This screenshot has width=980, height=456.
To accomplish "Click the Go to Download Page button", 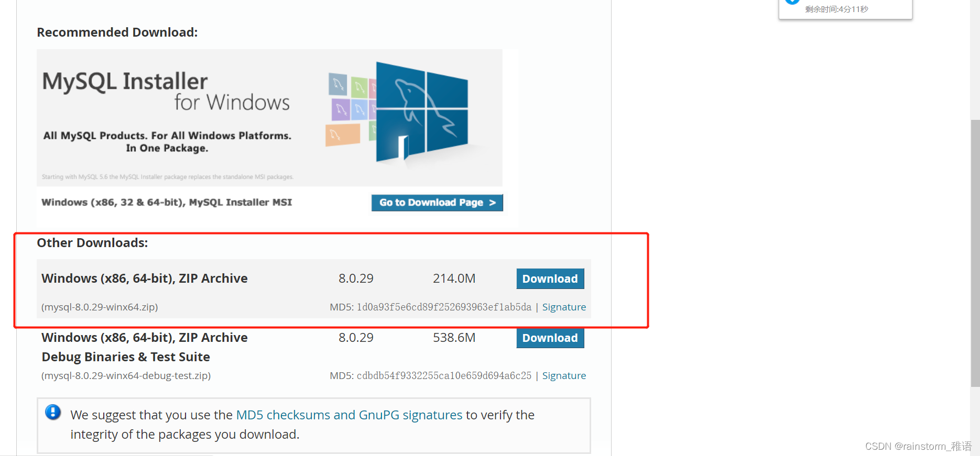I will point(437,203).
